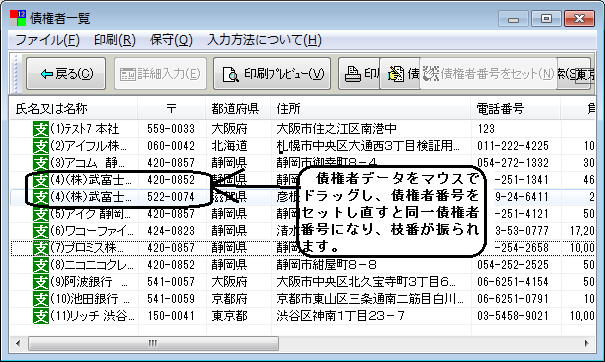Viewport: 605px width, 362px height.
Task: Open 印刷プレビュー(V) print preview
Action: click(272, 73)
